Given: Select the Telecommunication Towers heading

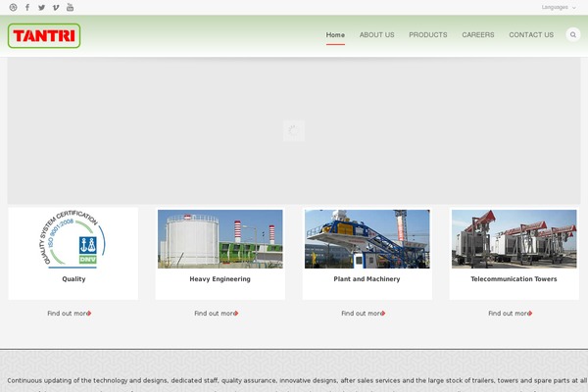Looking at the screenshot, I should tap(514, 279).
